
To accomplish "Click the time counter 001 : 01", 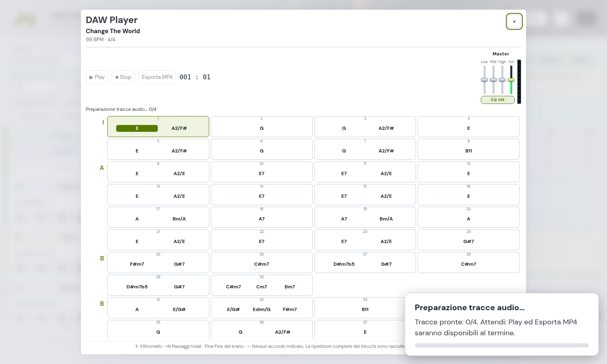I will 195,77.
